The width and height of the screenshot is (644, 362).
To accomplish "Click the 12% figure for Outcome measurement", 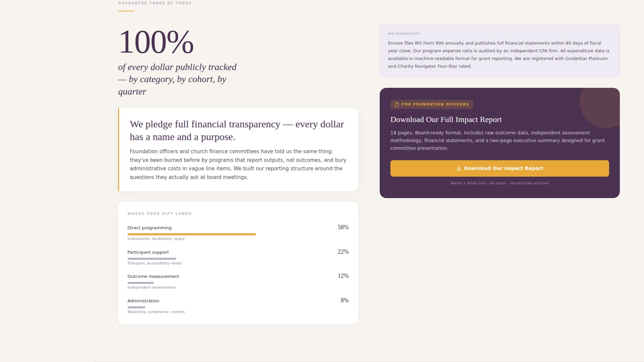I will click(x=343, y=276).
